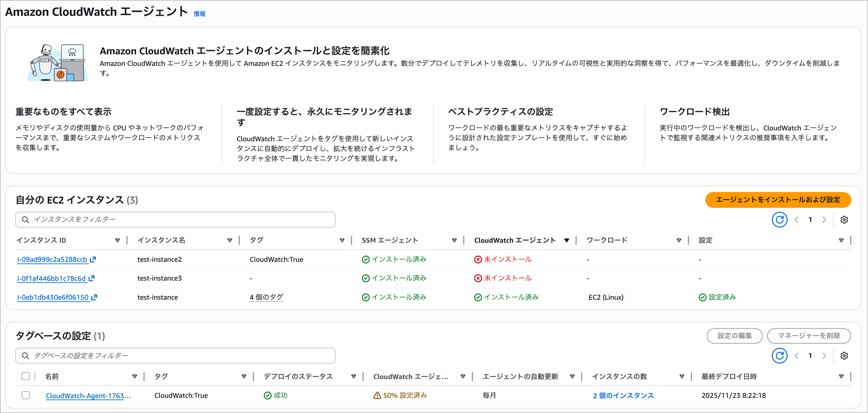Viewport: 868px width, 413px height.
Task: Click into the インスタンスをフィルター search field
Action: [x=175, y=220]
